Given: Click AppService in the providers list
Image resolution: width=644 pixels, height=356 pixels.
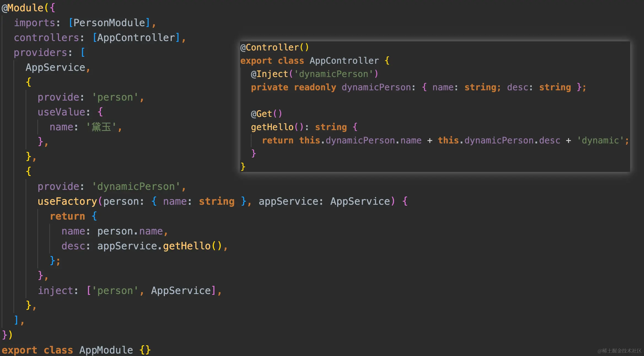Looking at the screenshot, I should click(x=55, y=67).
